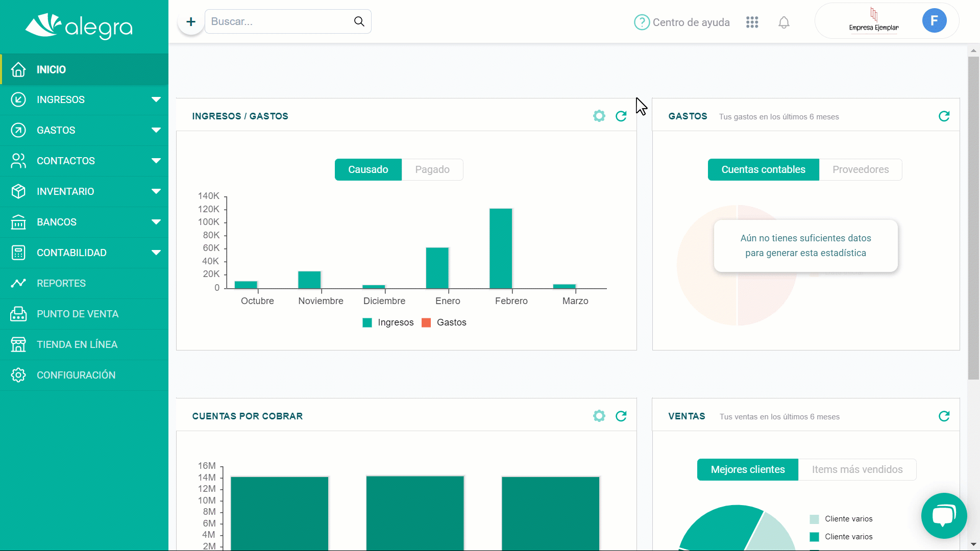Click the dark Cliente varios legend swatch
This screenshot has height=551, width=980.
click(815, 537)
